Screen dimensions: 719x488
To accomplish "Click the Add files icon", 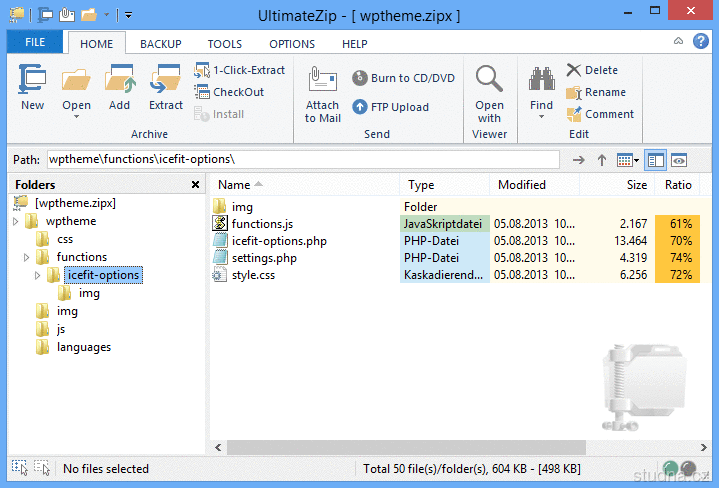I will click(x=120, y=80).
